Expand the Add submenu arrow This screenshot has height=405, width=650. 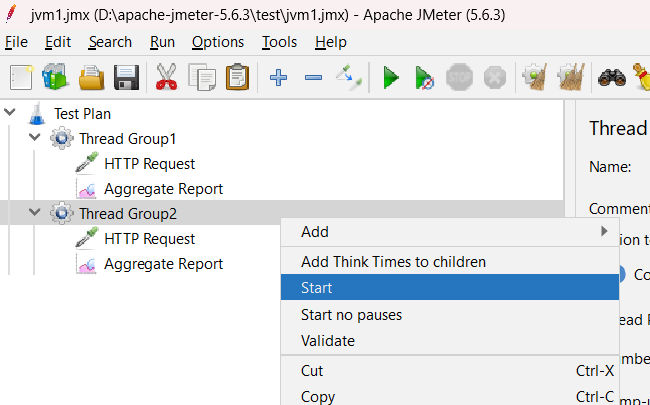click(604, 231)
